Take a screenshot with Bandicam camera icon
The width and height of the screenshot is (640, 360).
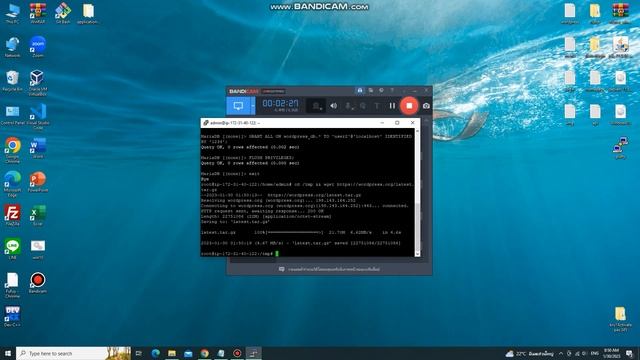tap(426, 106)
